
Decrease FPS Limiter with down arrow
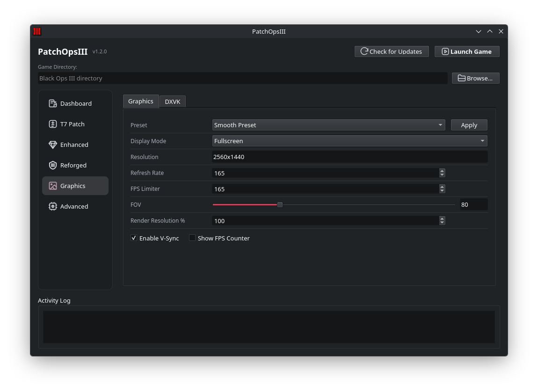coord(442,191)
